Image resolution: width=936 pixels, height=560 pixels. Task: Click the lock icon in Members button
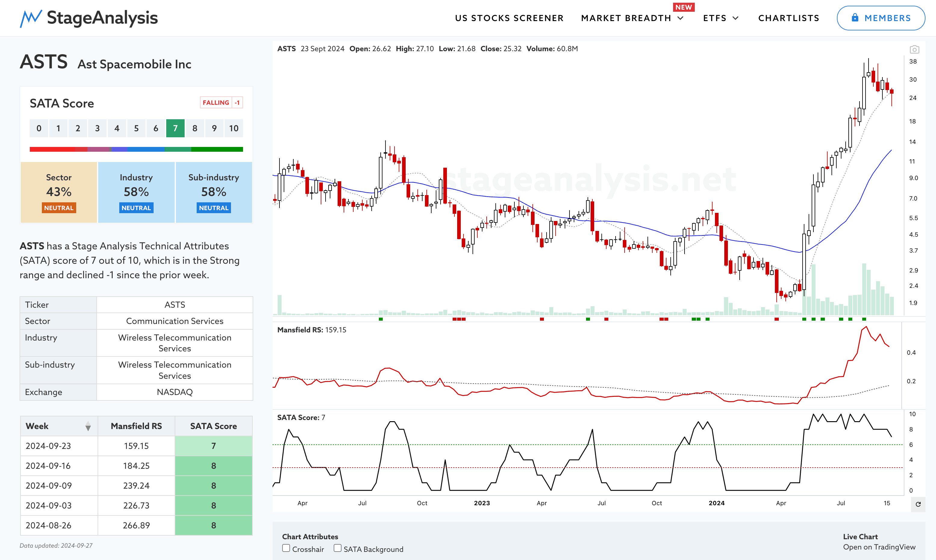click(x=855, y=18)
